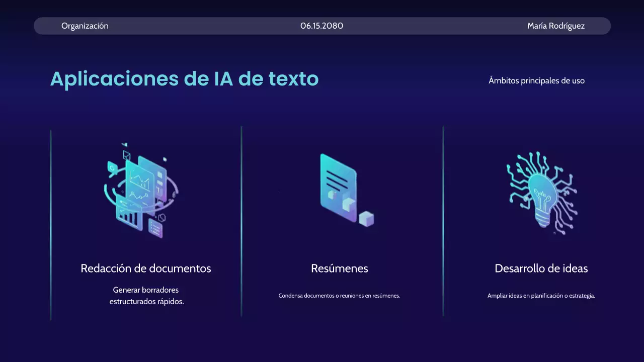Click the Ampliar ideas en planificación caption
Viewport: 644px width, 362px height.
[541, 296]
